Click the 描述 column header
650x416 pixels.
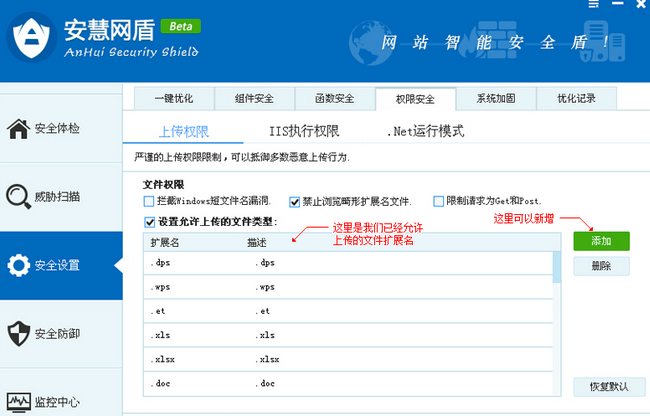pos(257,243)
